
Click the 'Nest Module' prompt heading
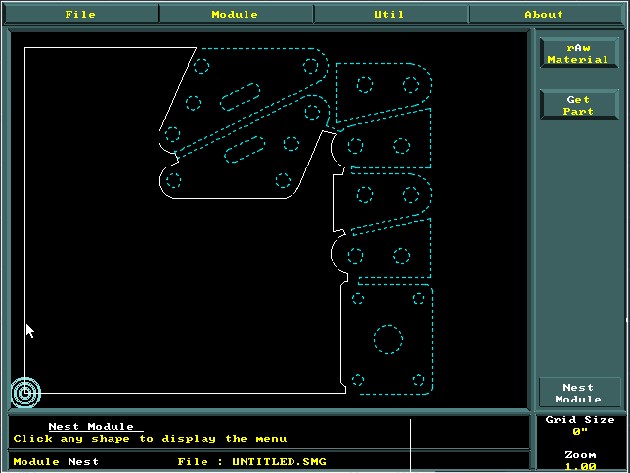click(91, 426)
